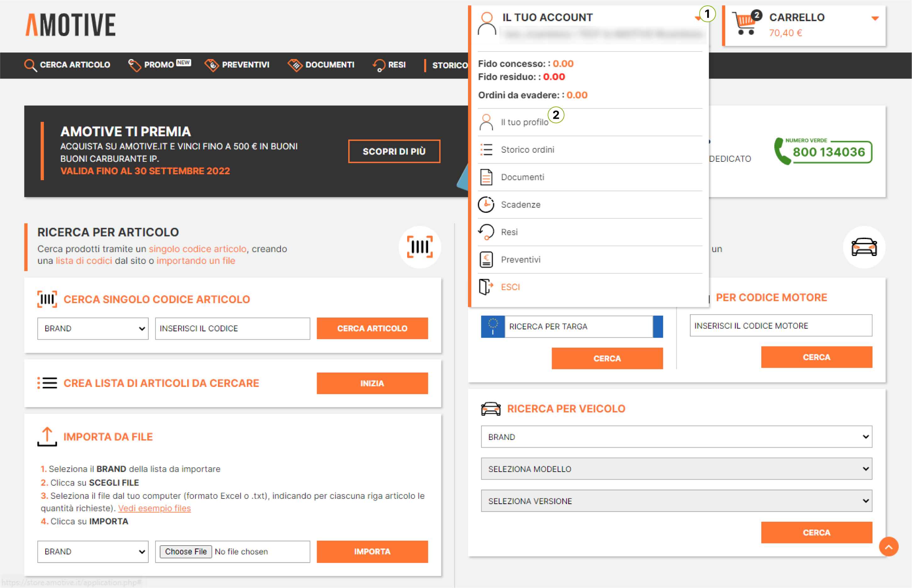Open Promo in the navigation bar
Screen dimensions: 912x588
click(158, 65)
